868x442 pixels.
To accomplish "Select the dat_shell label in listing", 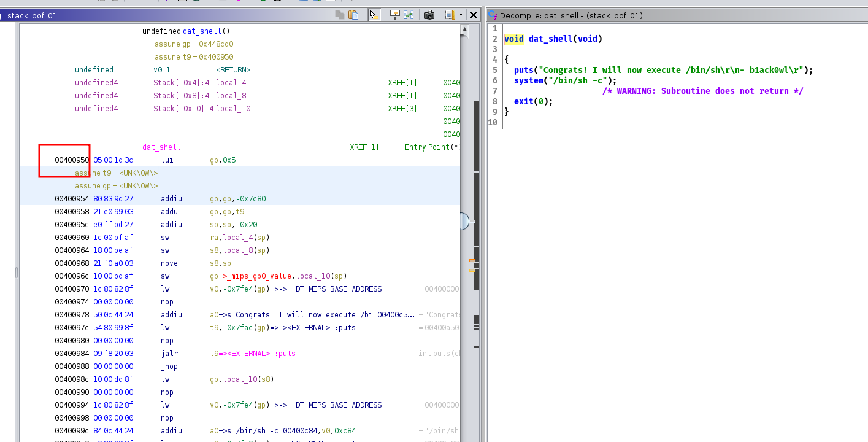I will coord(161,147).
